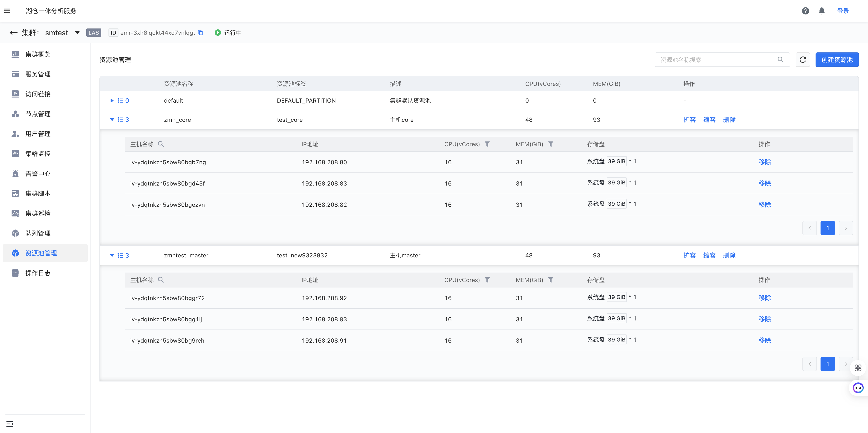Remove host iv-ydqtnkzn5sbw80bggr72
The height and width of the screenshot is (433, 868).
pyautogui.click(x=764, y=298)
